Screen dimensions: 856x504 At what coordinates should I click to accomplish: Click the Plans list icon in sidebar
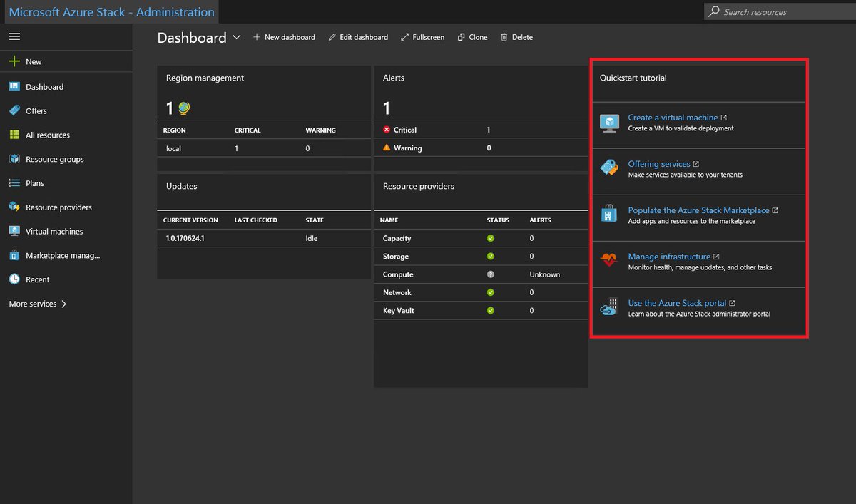(x=14, y=183)
